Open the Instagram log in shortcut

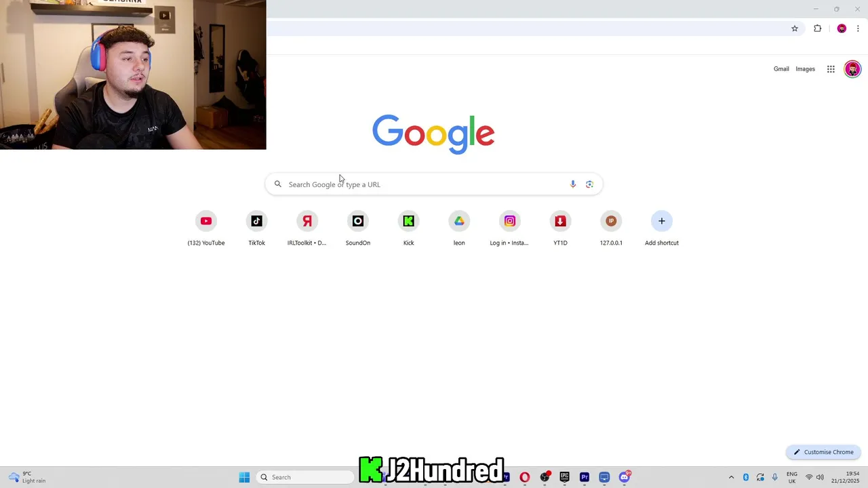tap(510, 228)
